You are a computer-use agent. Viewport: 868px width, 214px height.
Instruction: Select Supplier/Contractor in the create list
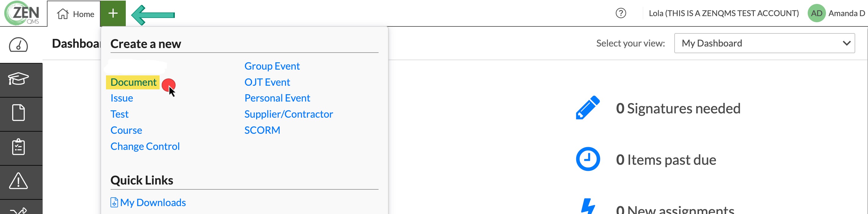[x=288, y=114]
